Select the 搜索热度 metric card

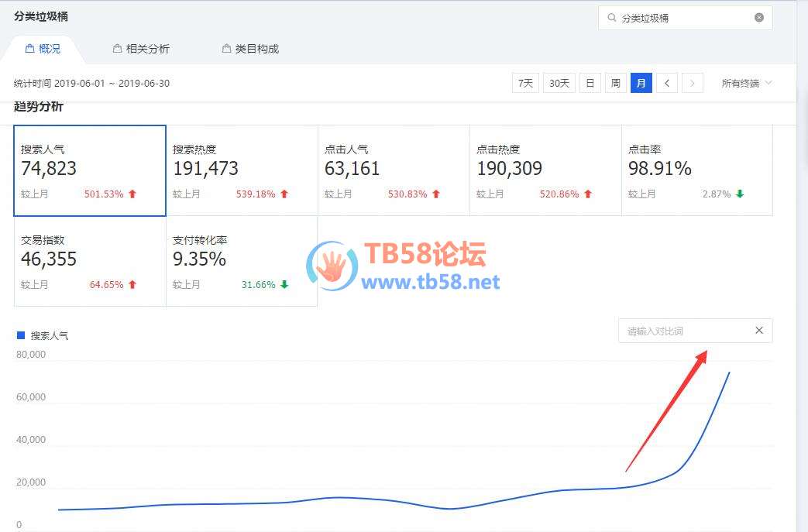tap(242, 170)
